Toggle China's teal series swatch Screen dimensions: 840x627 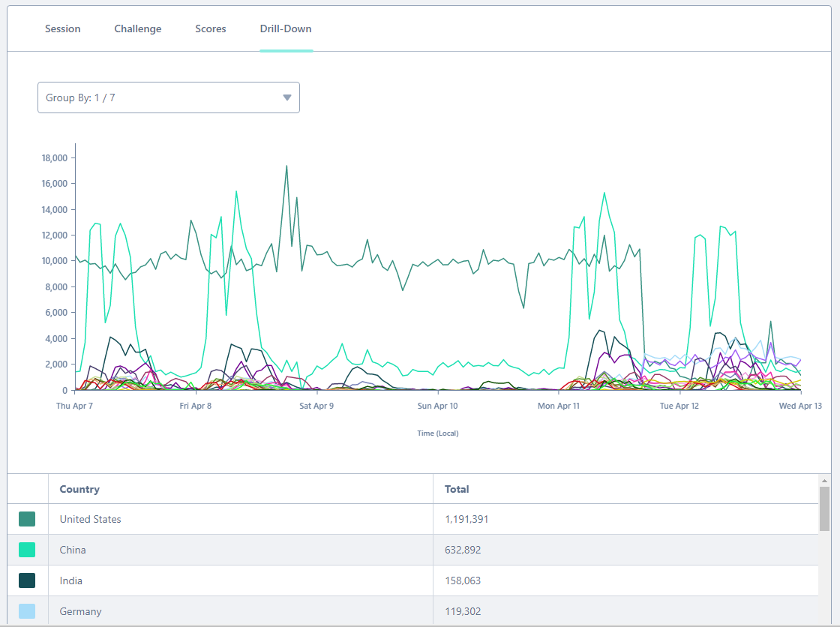[x=28, y=549]
